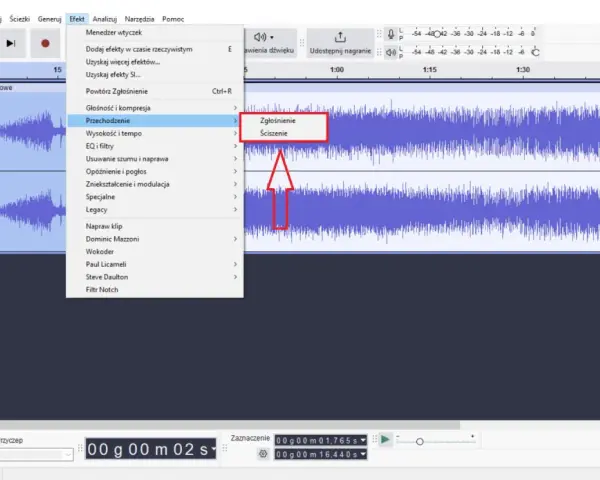The image size is (600, 480).
Task: Open selection settings gear icon
Action: pos(263,454)
